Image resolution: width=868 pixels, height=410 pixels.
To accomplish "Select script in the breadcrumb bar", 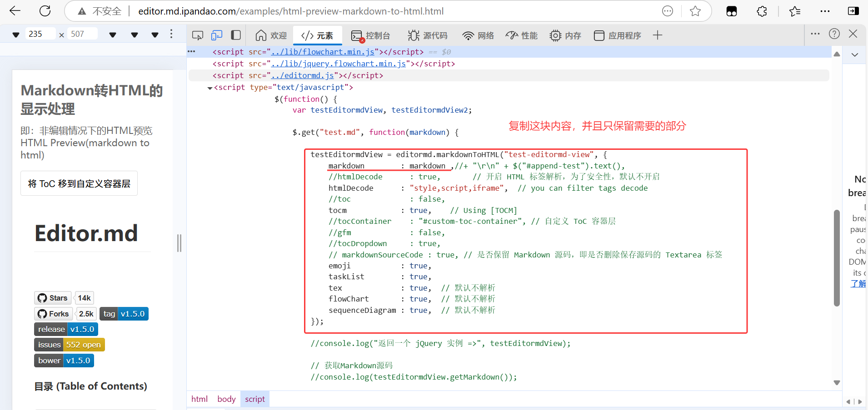I will [255, 399].
